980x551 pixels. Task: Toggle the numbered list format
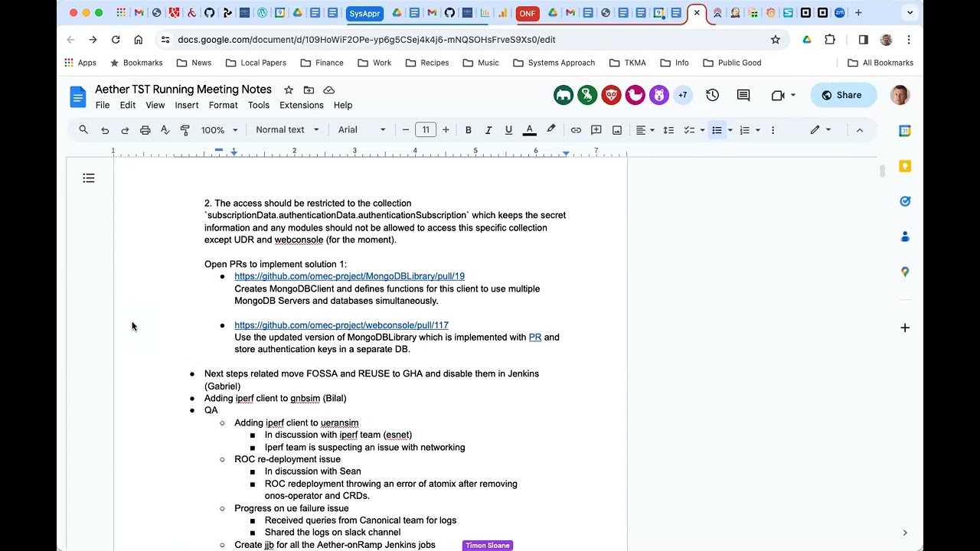[744, 130]
